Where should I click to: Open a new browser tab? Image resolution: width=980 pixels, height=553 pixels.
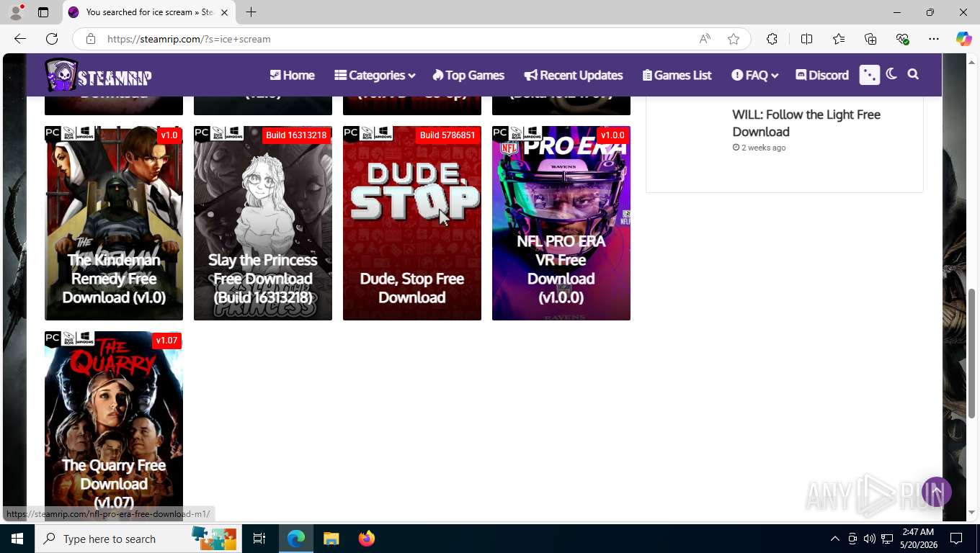pyautogui.click(x=251, y=12)
